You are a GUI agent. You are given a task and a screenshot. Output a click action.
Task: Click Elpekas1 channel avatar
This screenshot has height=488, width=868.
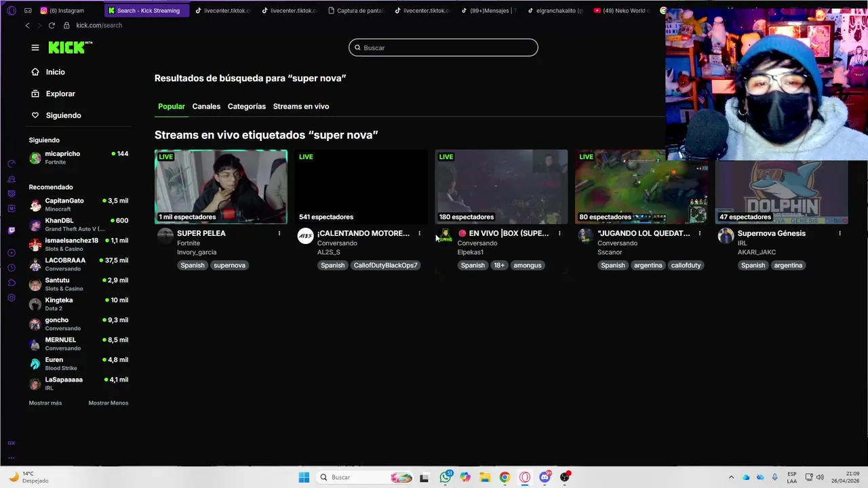point(446,236)
